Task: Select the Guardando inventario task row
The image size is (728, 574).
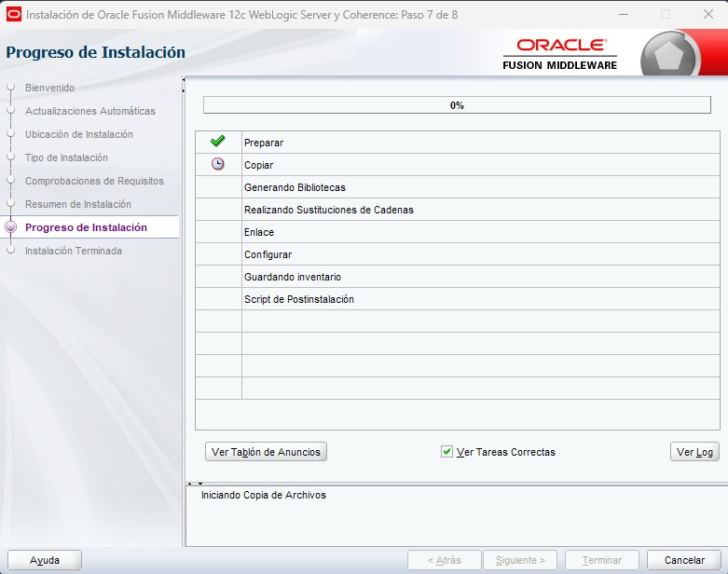Action: tap(458, 277)
